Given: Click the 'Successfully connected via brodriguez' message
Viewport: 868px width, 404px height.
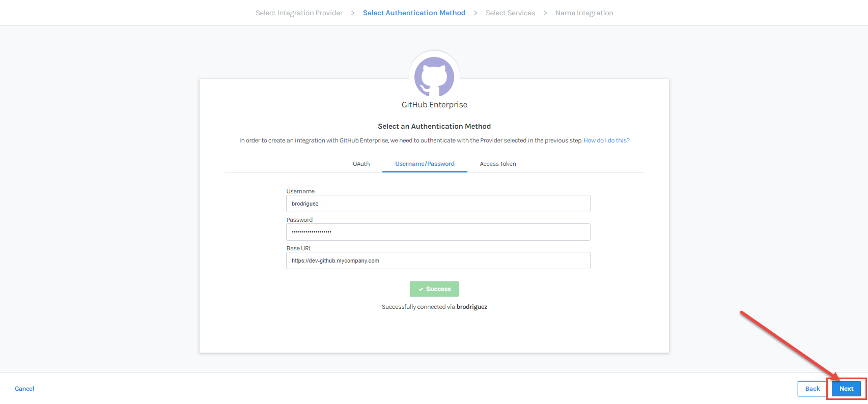Looking at the screenshot, I should point(434,307).
